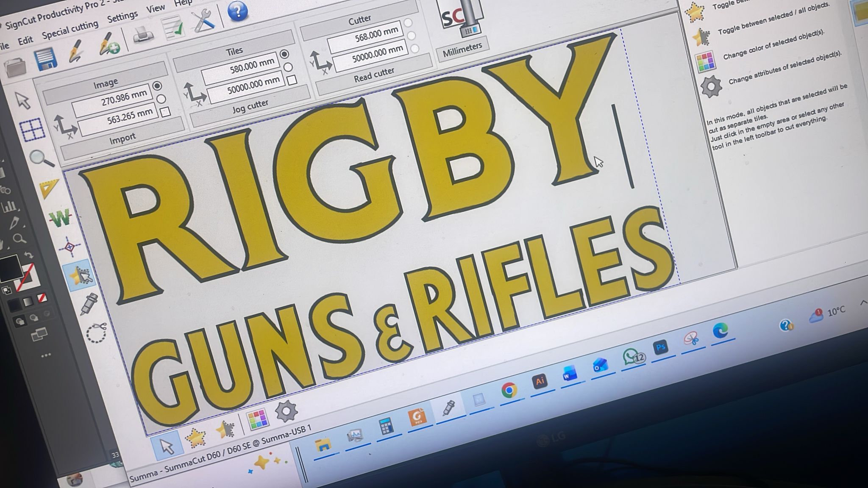Open the Special cutting menu
868x488 pixels.
(70, 30)
